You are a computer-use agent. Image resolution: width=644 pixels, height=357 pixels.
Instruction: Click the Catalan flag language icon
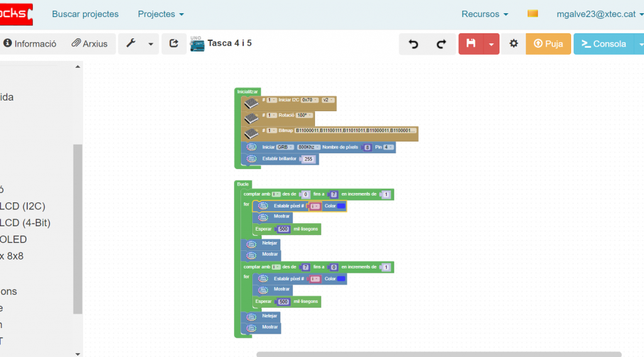pos(533,14)
